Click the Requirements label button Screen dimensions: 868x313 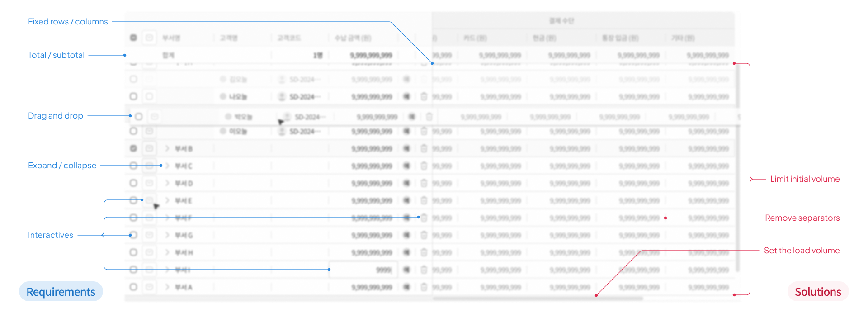(61, 292)
